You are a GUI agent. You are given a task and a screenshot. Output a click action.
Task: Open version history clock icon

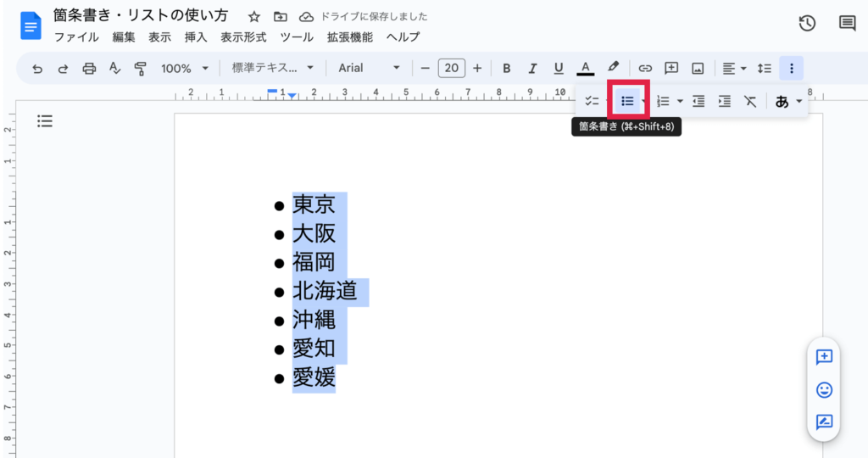(x=807, y=24)
